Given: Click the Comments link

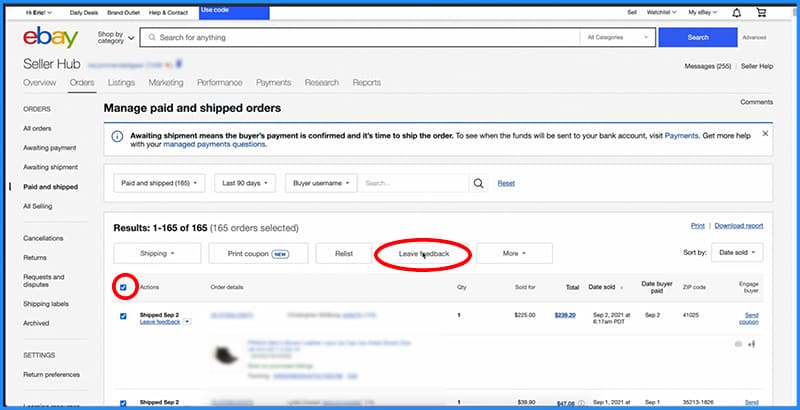Looking at the screenshot, I should coord(757,102).
